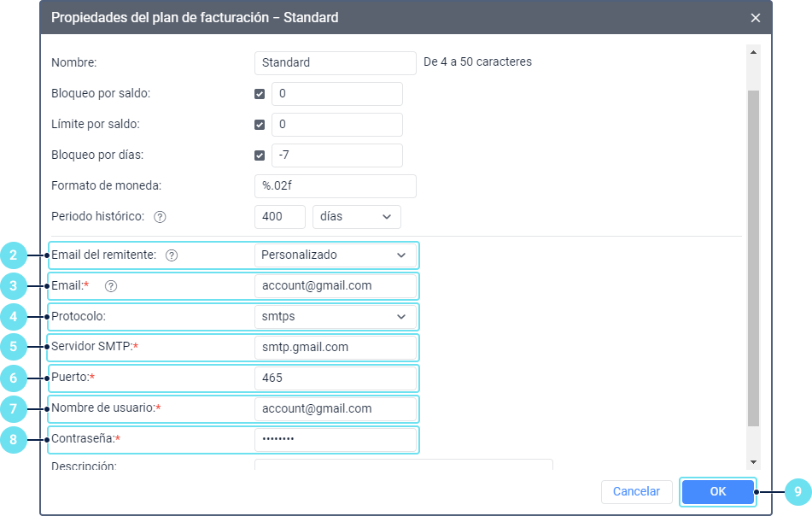812x516 pixels.
Task: Toggle the Bloqueo por saldo checkbox
Action: click(x=260, y=94)
